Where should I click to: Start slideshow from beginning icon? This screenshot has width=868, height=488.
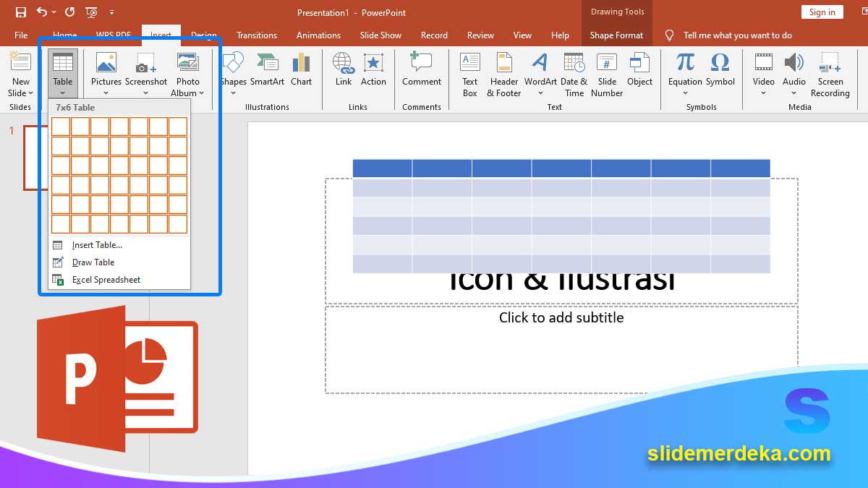91,12
